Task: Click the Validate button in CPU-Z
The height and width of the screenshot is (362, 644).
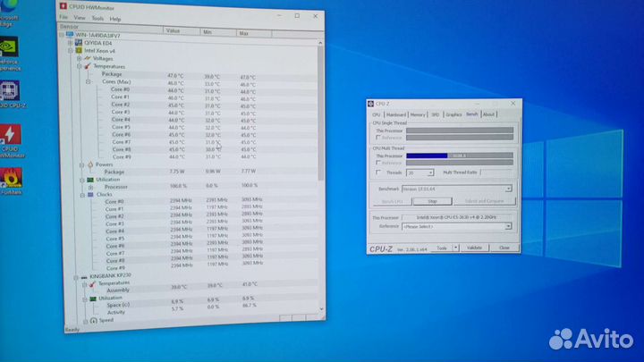Action: (474, 248)
